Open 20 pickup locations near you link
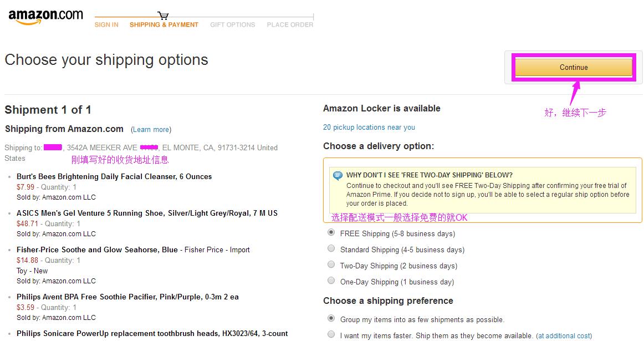The height and width of the screenshot is (341, 644). (x=369, y=128)
